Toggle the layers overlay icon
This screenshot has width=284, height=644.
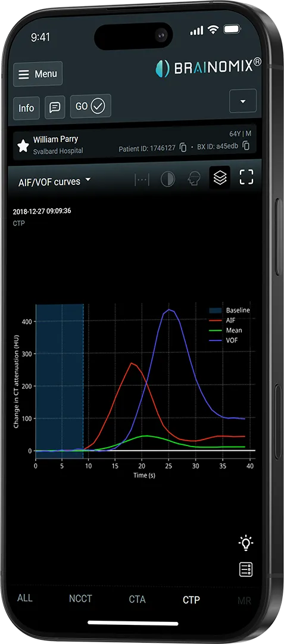tap(220, 178)
